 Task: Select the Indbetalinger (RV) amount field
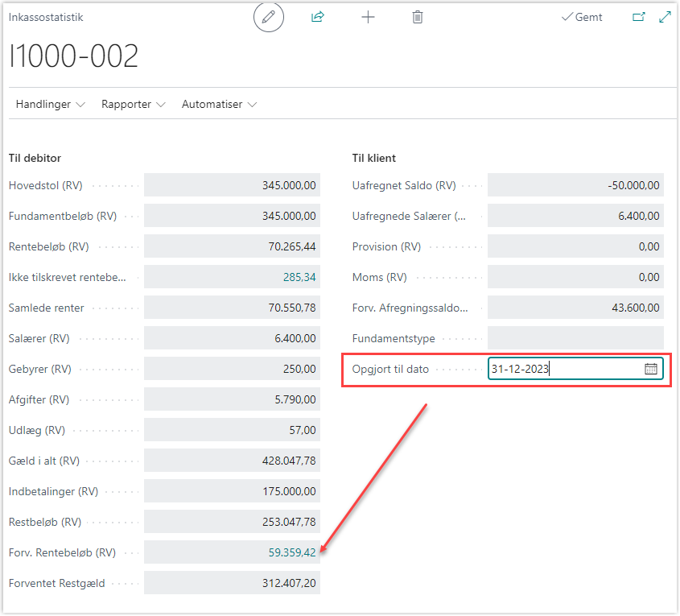point(232,491)
